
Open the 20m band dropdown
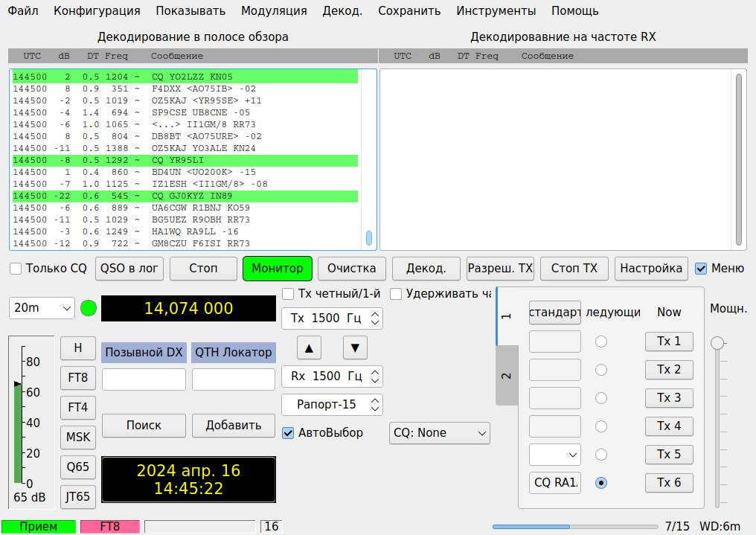(42, 308)
